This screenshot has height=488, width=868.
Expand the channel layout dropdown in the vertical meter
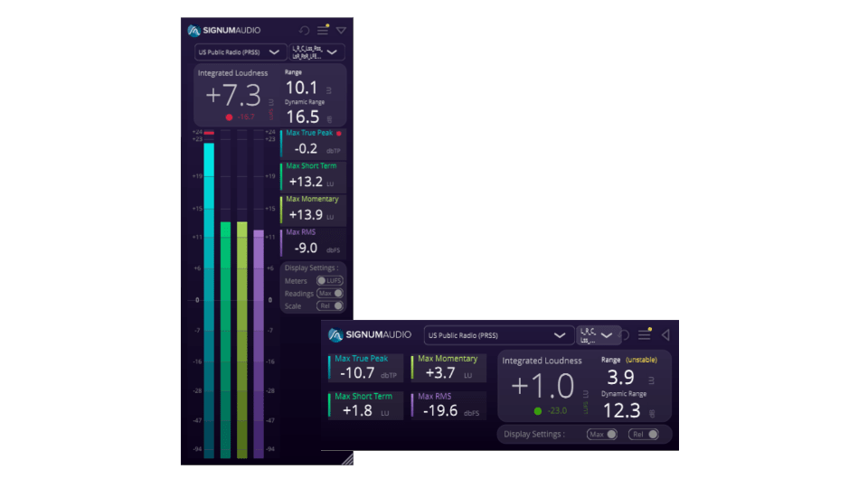316,52
